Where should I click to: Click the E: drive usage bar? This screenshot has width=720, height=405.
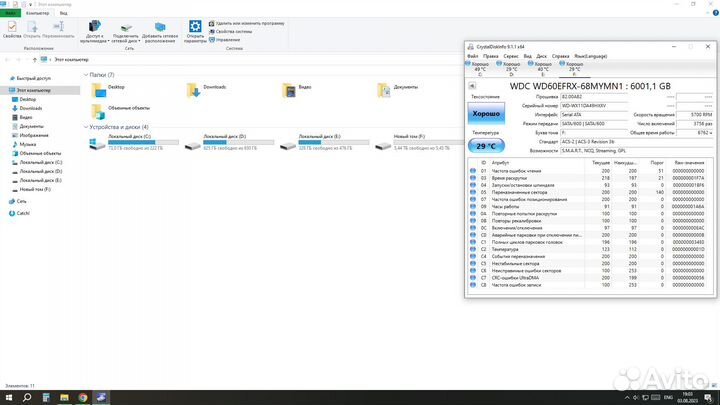tap(334, 142)
